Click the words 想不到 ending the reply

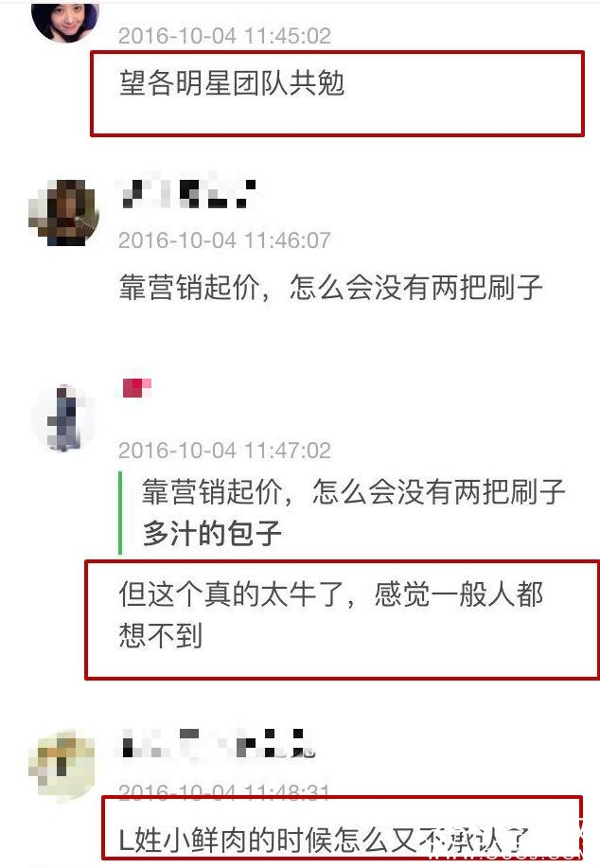pos(161,635)
